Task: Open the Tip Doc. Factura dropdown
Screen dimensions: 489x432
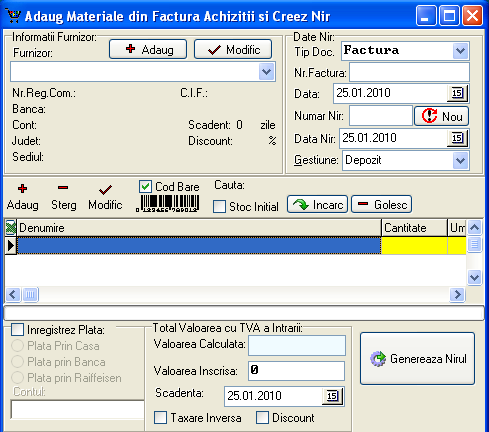Action: tap(460, 51)
